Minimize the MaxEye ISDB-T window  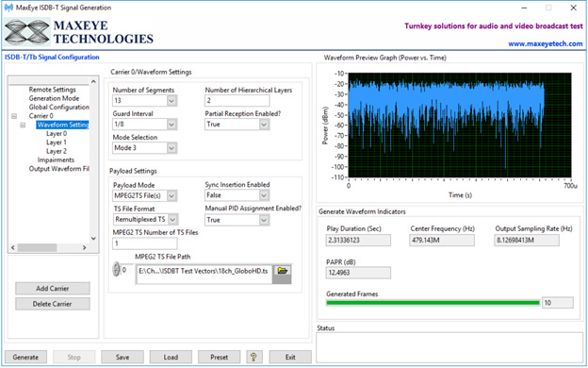click(524, 8)
